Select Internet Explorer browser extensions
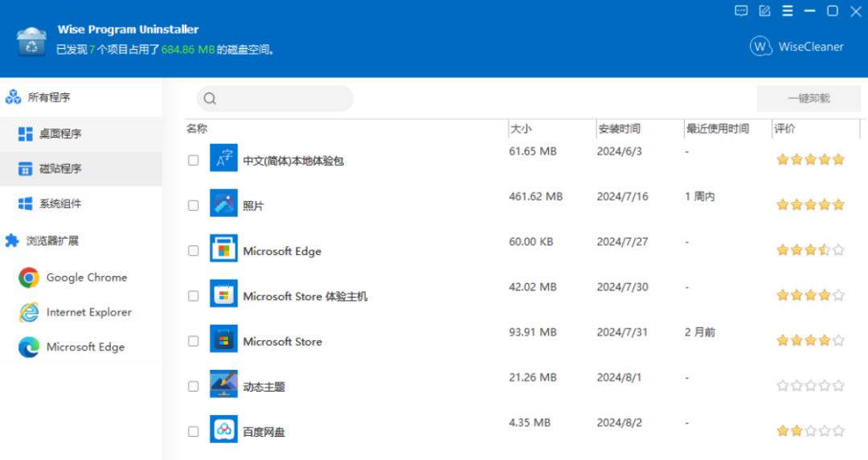Screen dimensions: 868x460 point(81,312)
